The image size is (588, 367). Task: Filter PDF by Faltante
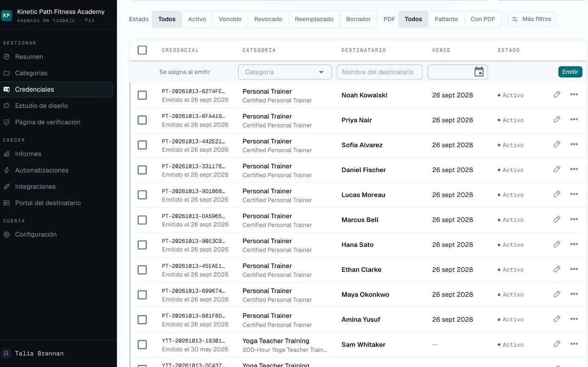pyautogui.click(x=446, y=19)
